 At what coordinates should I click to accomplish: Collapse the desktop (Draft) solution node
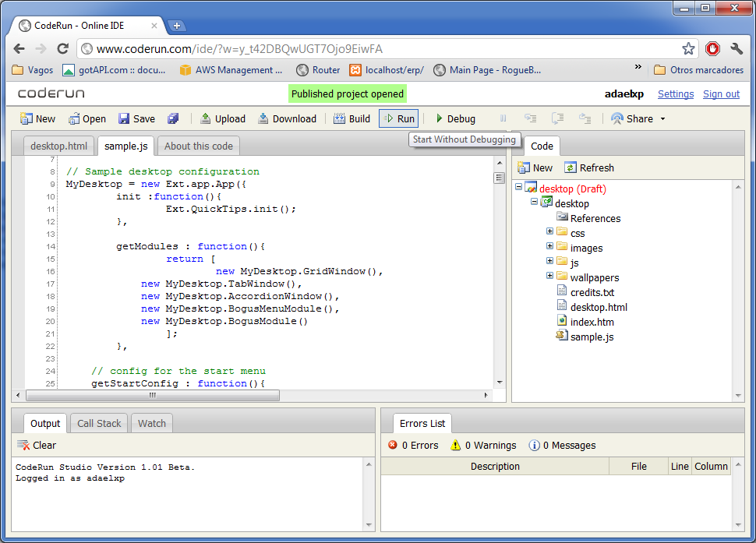coord(519,186)
